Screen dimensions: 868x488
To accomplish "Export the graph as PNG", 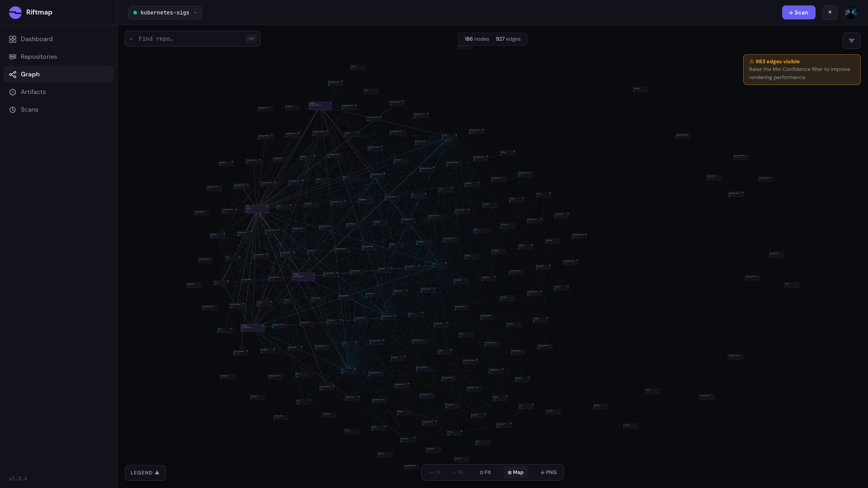I will (548, 473).
